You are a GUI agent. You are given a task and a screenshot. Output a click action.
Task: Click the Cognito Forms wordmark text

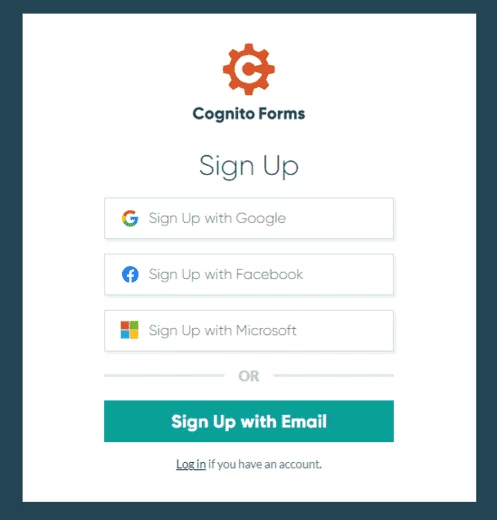[249, 114]
